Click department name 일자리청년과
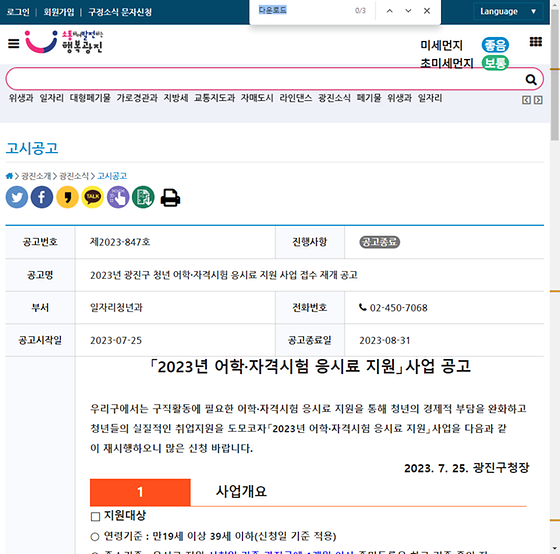 [x=116, y=308]
